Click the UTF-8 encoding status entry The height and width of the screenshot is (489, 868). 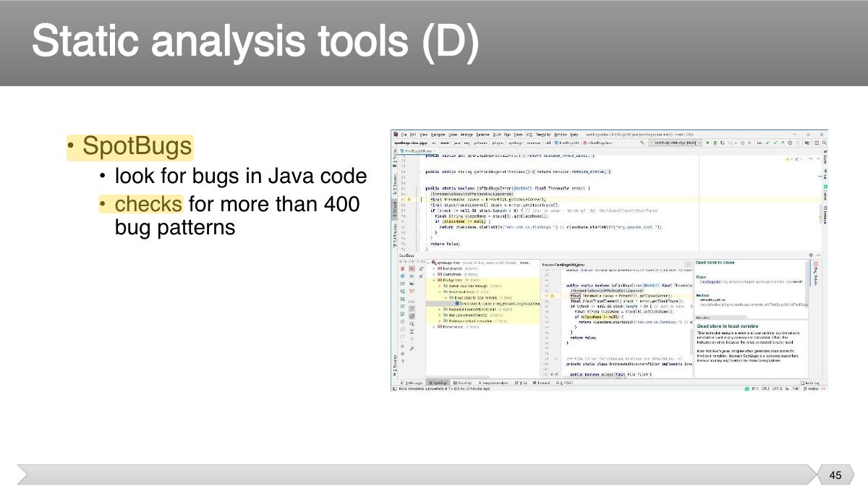pos(777,388)
